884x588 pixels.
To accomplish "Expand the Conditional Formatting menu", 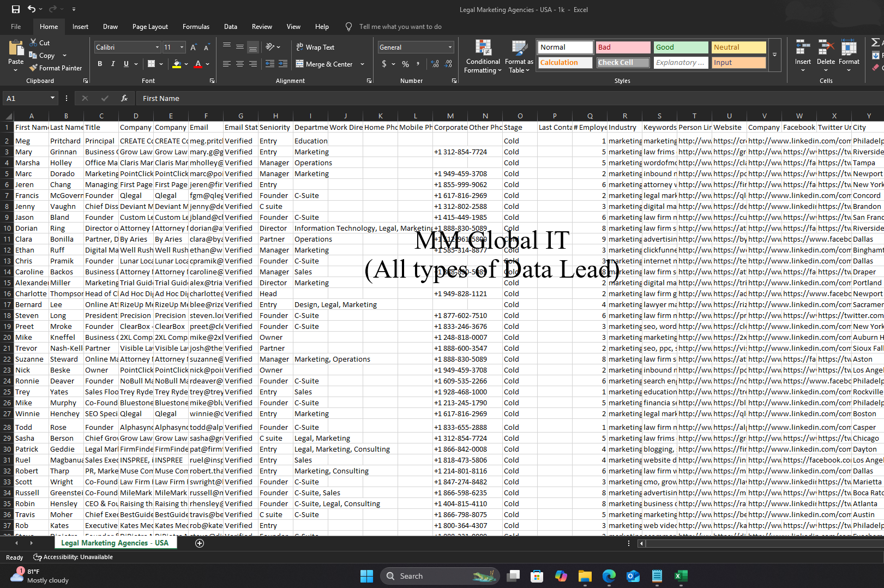I will pyautogui.click(x=483, y=56).
